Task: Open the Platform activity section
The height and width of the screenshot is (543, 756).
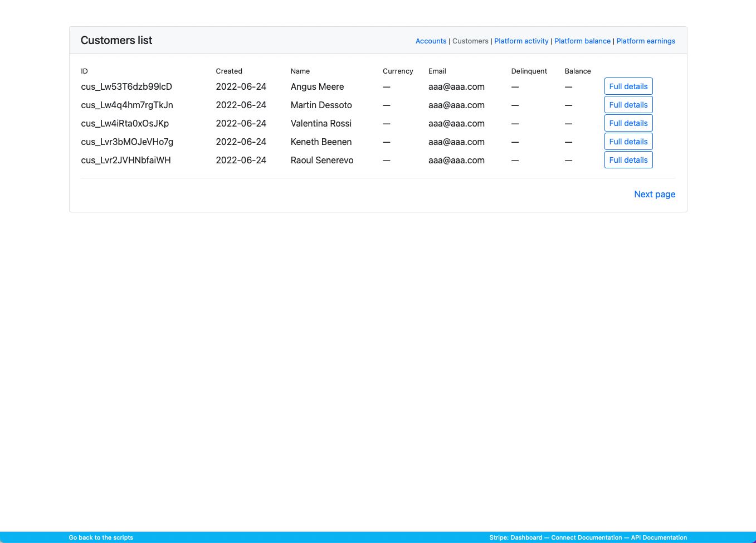Action: pyautogui.click(x=521, y=41)
